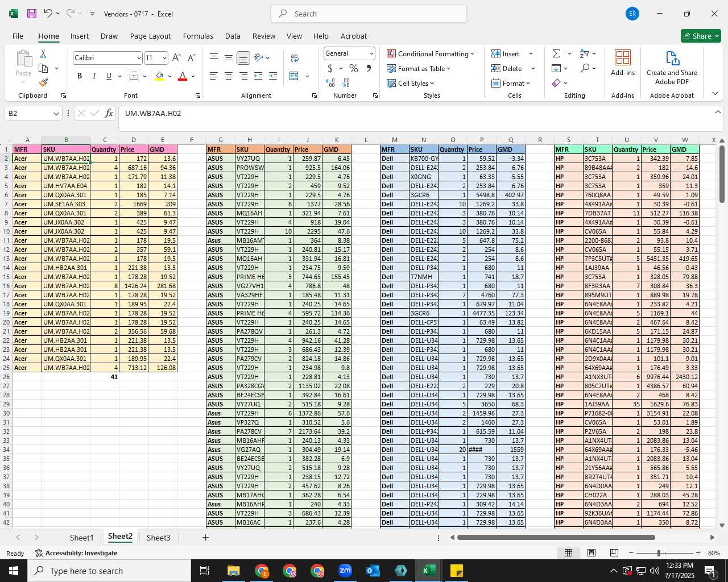Toggle bold formatting
This screenshot has height=582, width=728.
(80, 76)
